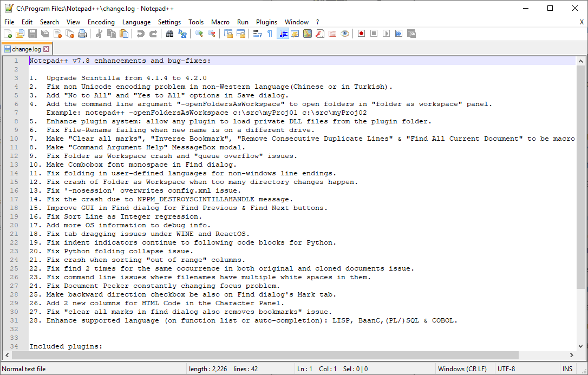588x375 pixels.
Task: Open the Window menu
Action: (x=297, y=22)
